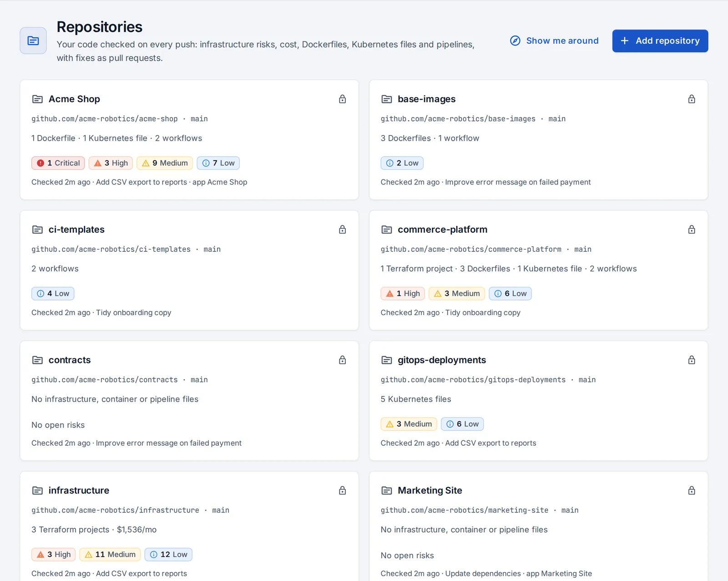This screenshot has height=581, width=728.
Task: Select the 3 High badge on Acme Shop
Action: pyautogui.click(x=111, y=163)
